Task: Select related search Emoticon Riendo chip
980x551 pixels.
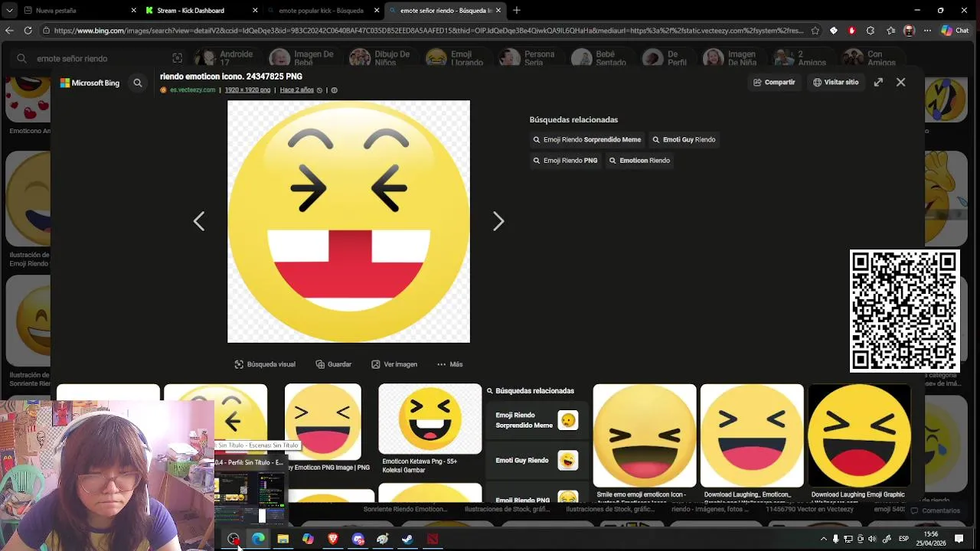Action: click(639, 161)
